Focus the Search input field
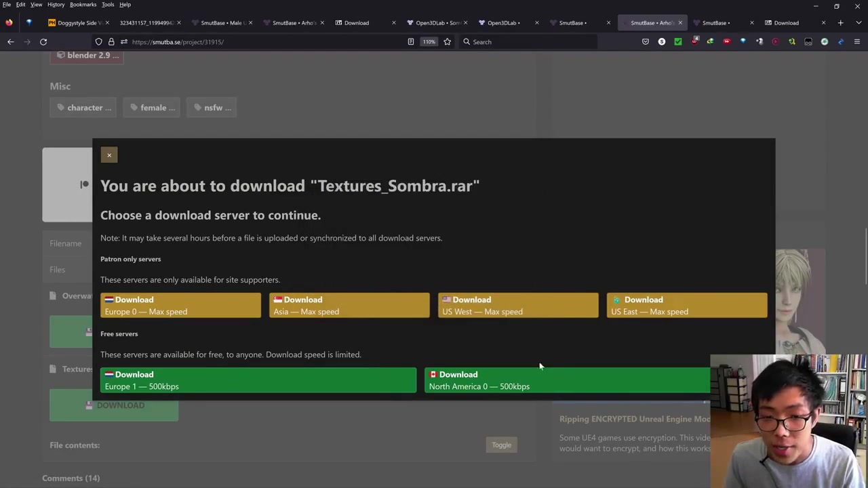Viewport: 868px width, 488px height. (529, 42)
